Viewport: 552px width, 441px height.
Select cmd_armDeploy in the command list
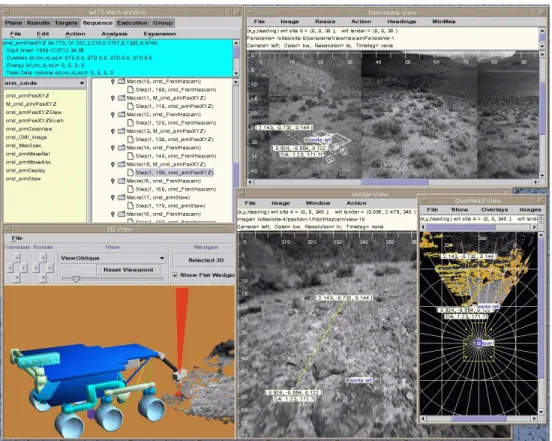(25, 170)
